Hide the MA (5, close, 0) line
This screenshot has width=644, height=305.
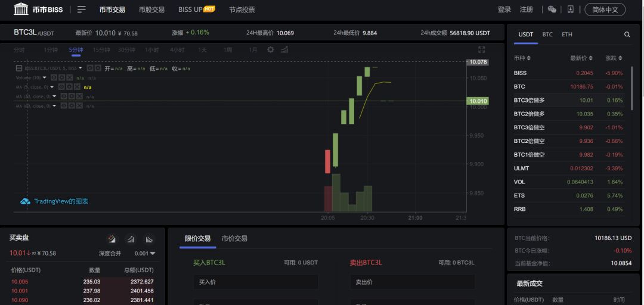61,87
